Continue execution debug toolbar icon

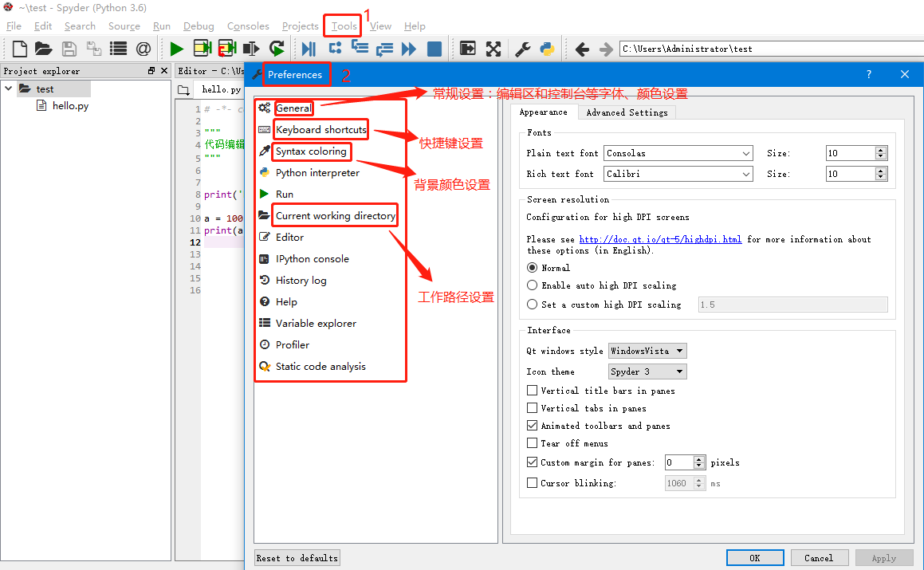point(408,49)
